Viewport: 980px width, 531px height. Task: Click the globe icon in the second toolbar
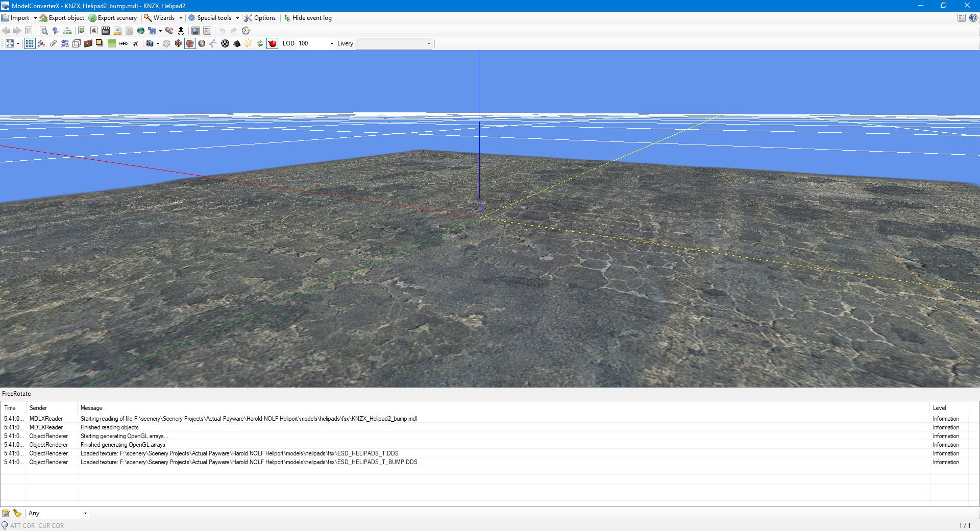[x=141, y=31]
